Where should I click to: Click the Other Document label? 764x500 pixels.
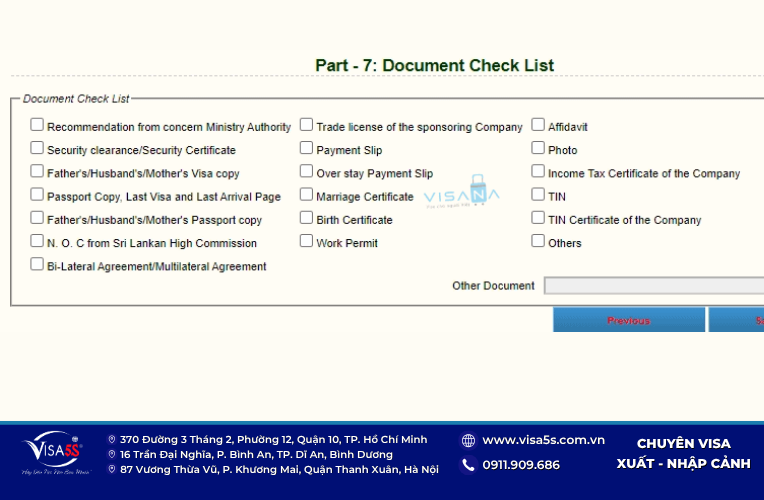493,286
